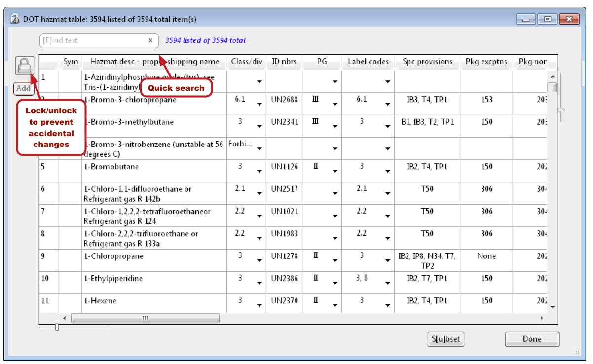
Task: Click the Done button
Action: (x=532, y=339)
